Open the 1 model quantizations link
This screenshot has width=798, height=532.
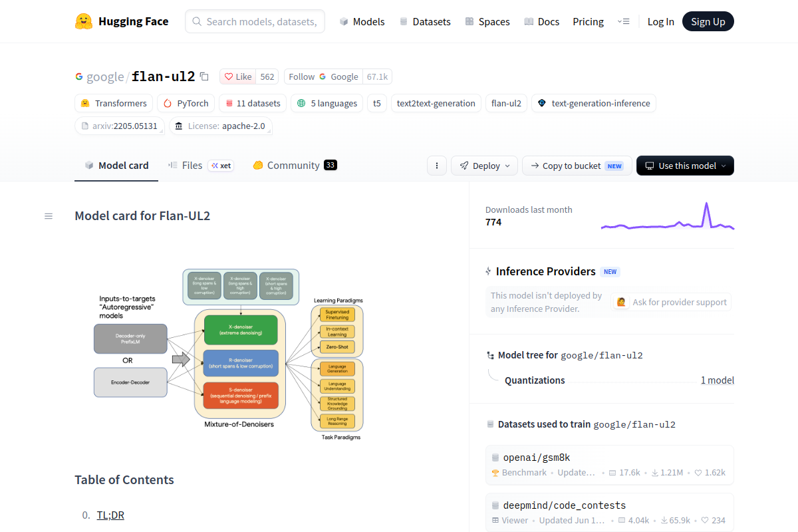tap(718, 380)
